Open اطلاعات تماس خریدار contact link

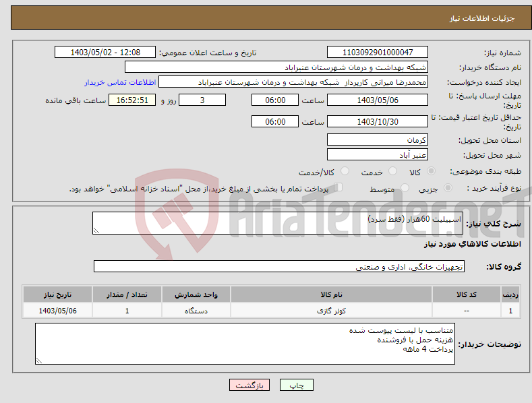[x=120, y=82]
